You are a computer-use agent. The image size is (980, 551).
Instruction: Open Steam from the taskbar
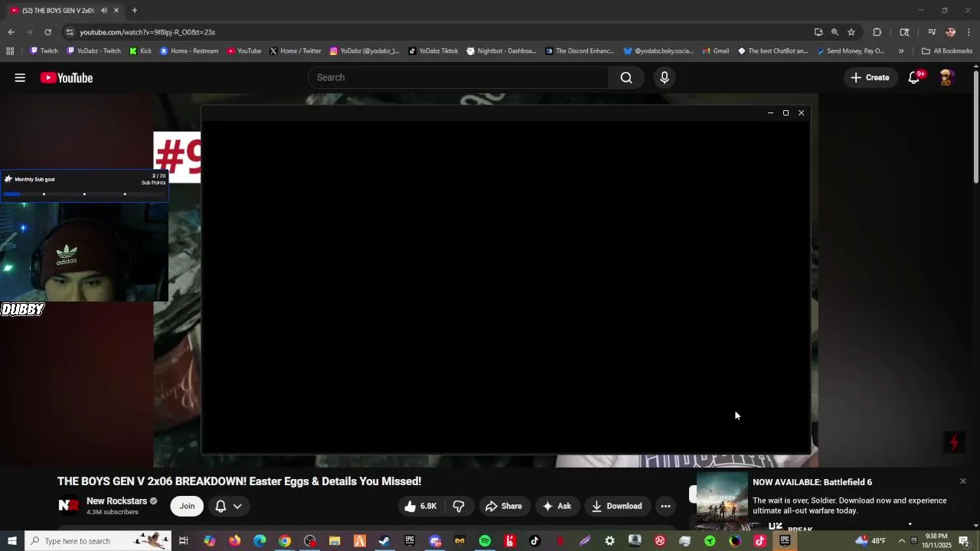[384, 541]
